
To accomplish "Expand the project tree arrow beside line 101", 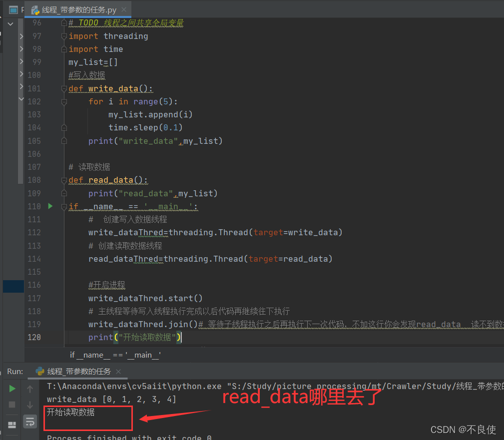I will pos(21,86).
